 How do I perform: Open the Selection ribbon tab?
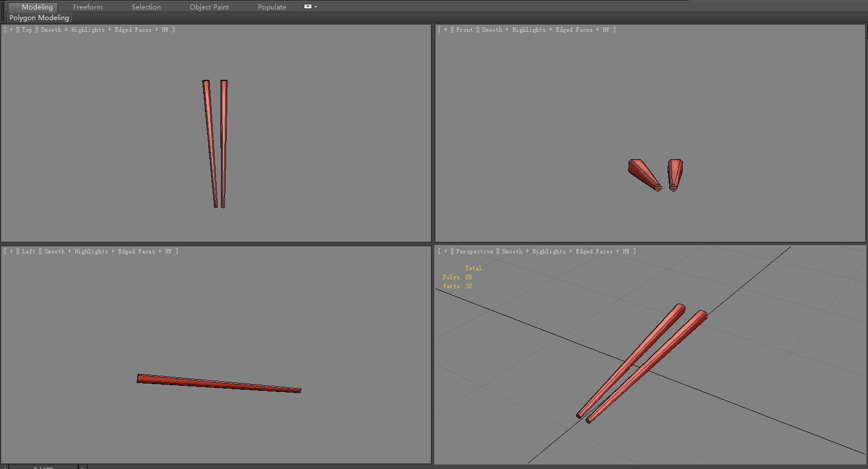pyautogui.click(x=146, y=7)
